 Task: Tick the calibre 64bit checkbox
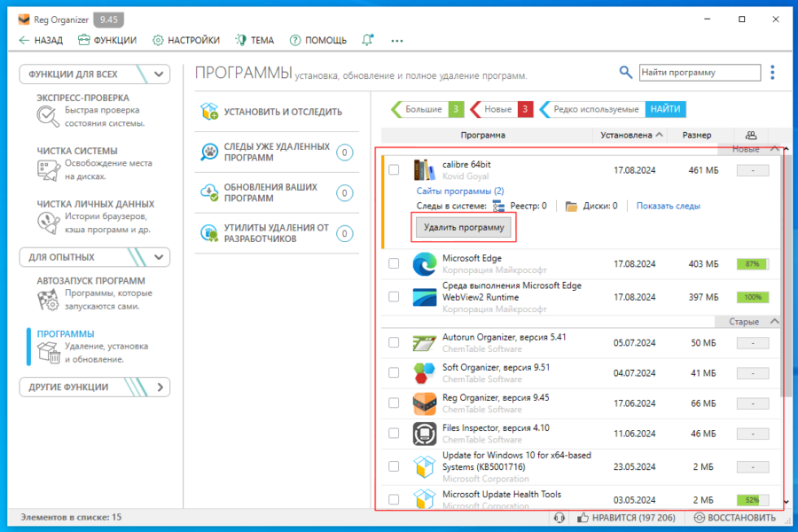[394, 170]
